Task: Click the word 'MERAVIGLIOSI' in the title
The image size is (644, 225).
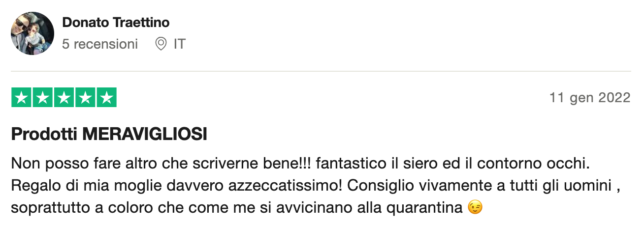Action: click(144, 134)
